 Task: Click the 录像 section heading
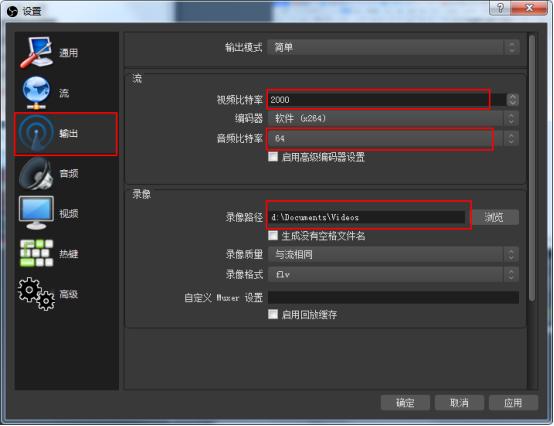tap(141, 194)
